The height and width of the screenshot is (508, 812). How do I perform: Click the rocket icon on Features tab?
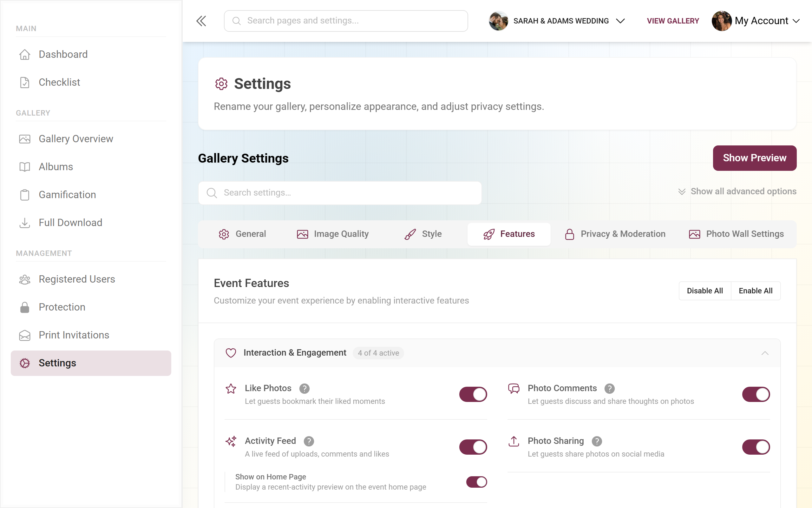(x=489, y=234)
